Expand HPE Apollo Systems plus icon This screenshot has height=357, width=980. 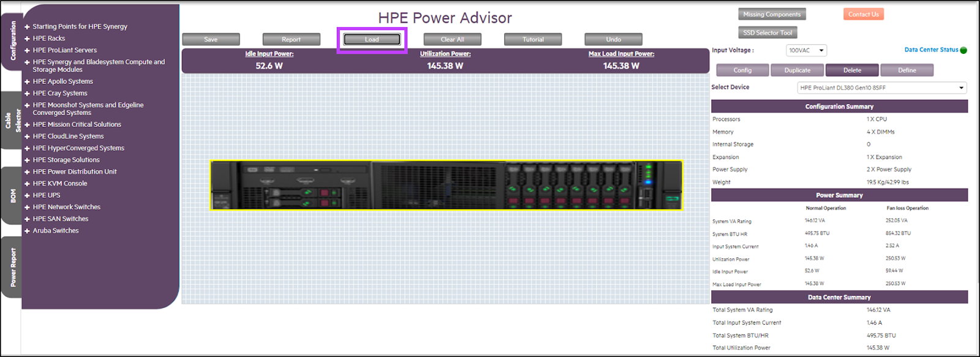point(27,81)
